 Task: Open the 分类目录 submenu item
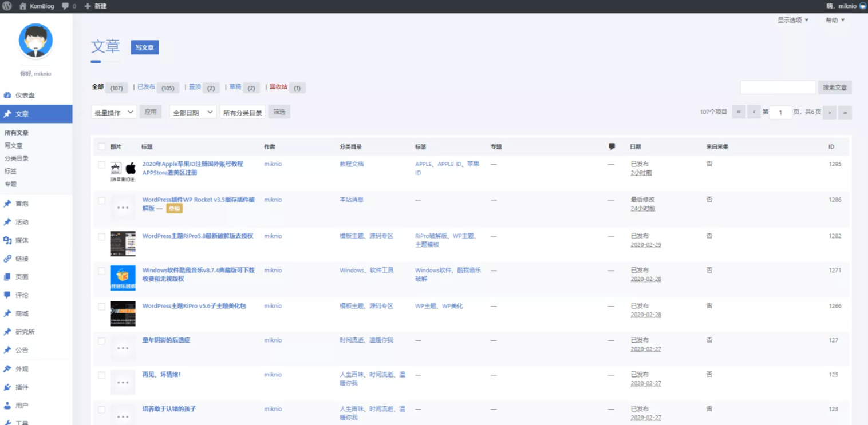(17, 158)
